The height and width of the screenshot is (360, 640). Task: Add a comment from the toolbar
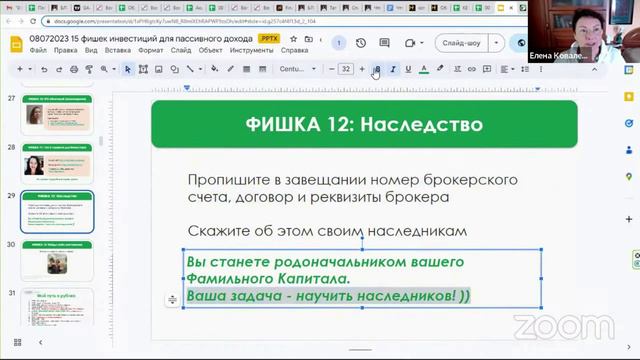pyautogui.click(x=487, y=69)
